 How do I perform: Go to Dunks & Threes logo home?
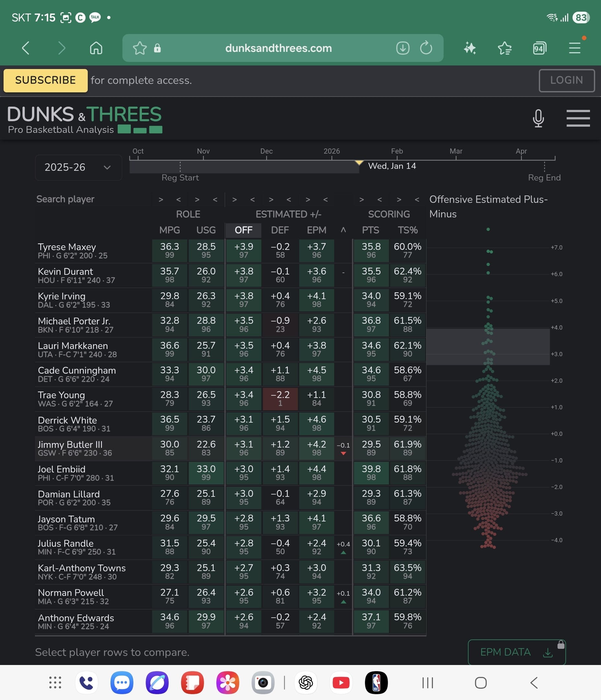point(85,120)
